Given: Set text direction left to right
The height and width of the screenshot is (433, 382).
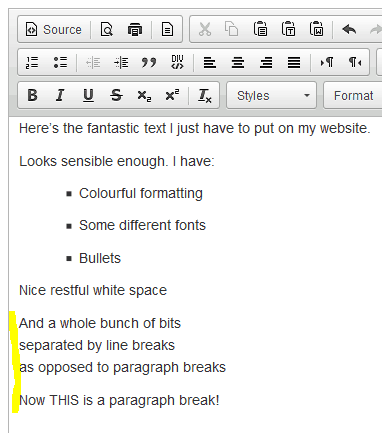Looking at the screenshot, I should [327, 62].
